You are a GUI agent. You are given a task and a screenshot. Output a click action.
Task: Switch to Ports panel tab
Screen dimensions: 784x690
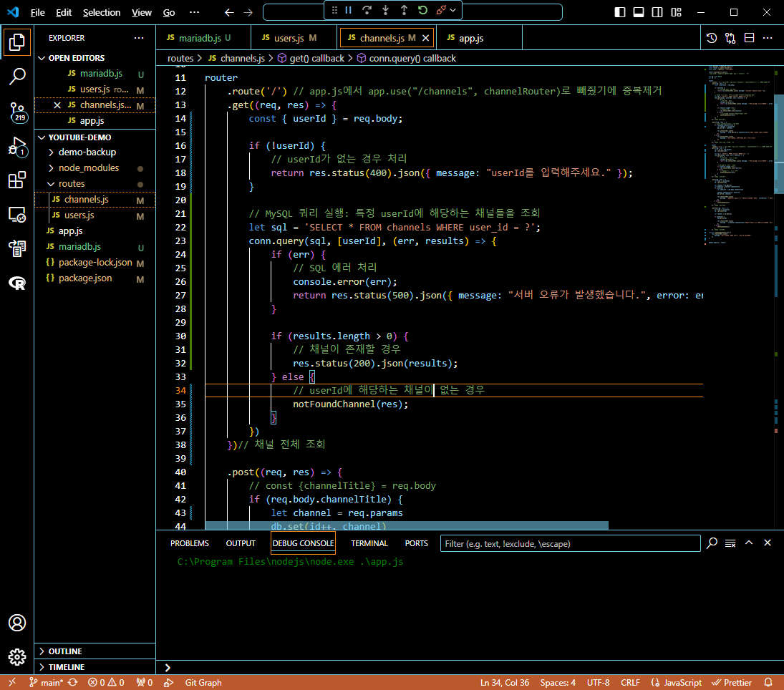coord(417,543)
